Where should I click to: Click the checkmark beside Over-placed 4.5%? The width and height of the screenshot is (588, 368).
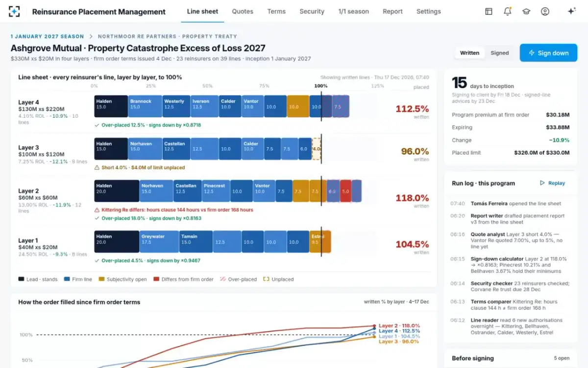pos(97,261)
